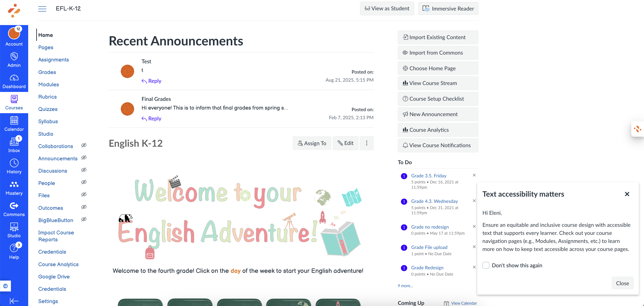Image resolution: width=644 pixels, height=306 pixels.
Task: Open the Mastery icon in the sidebar
Action: pos(14,184)
